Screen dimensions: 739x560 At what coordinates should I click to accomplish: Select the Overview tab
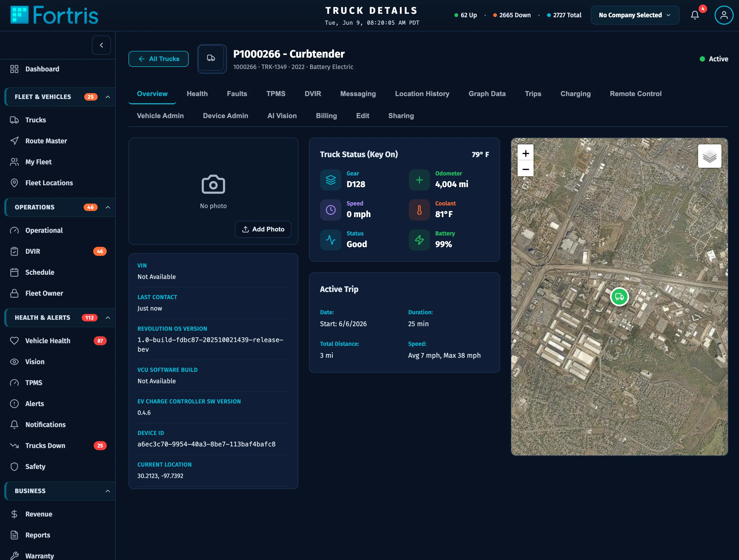coord(152,94)
